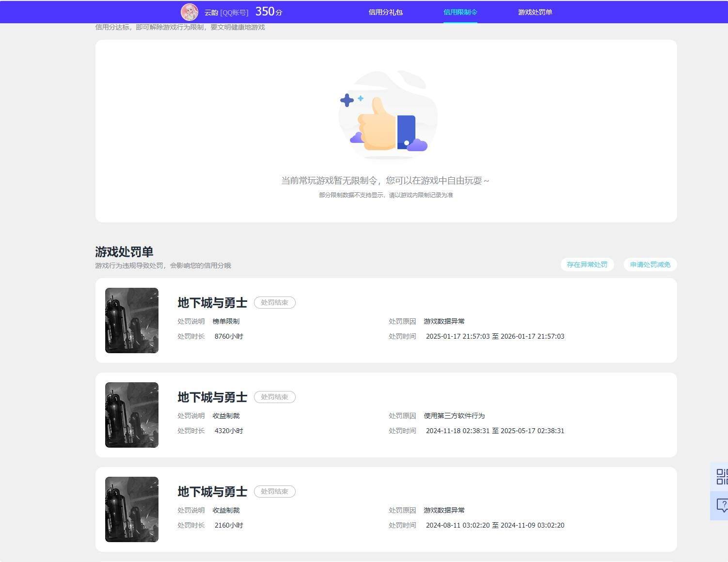Select 使用第三方软件行为 penalty reason
This screenshot has width=728, height=562.
tap(454, 416)
